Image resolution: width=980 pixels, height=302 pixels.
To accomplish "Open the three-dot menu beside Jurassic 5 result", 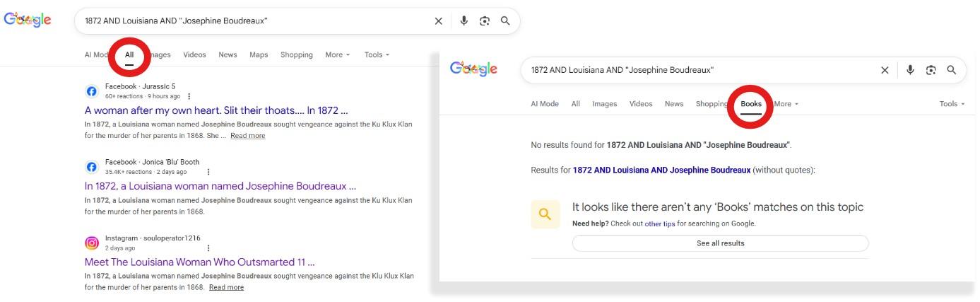I will (189, 96).
